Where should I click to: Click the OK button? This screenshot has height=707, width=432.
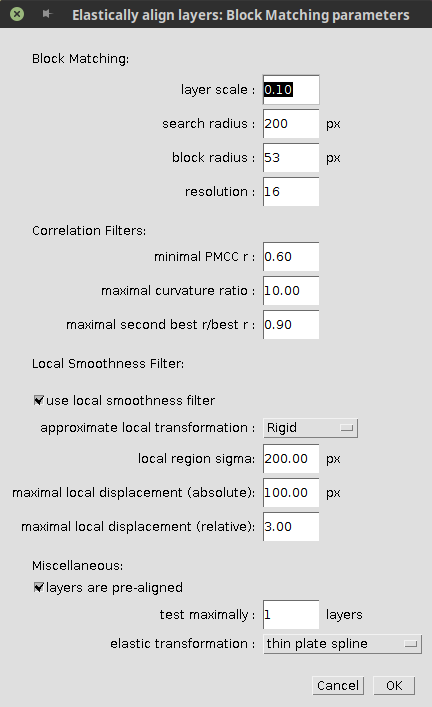[394, 686]
